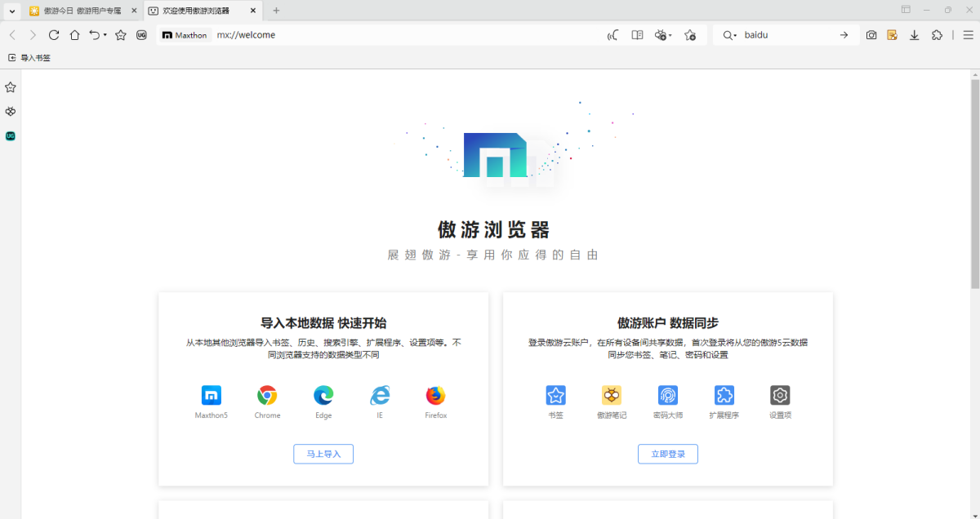Click the 马上导入 button
The height and width of the screenshot is (519, 980).
(x=323, y=454)
